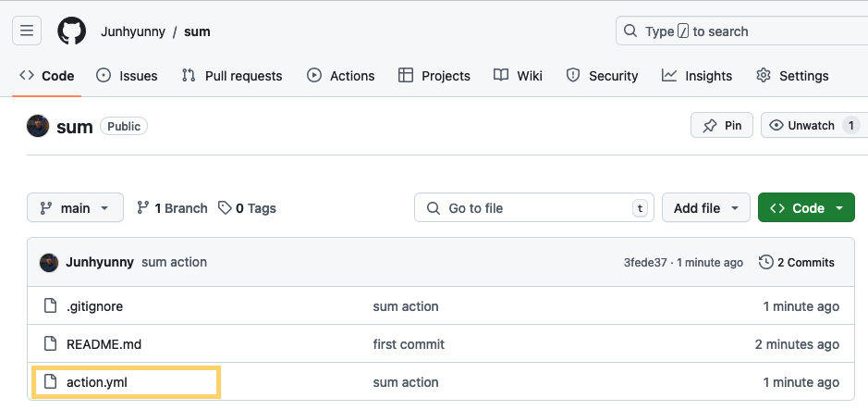Viewport: 868px width, 410px height.
Task: Open the README.md file link
Action: [104, 344]
